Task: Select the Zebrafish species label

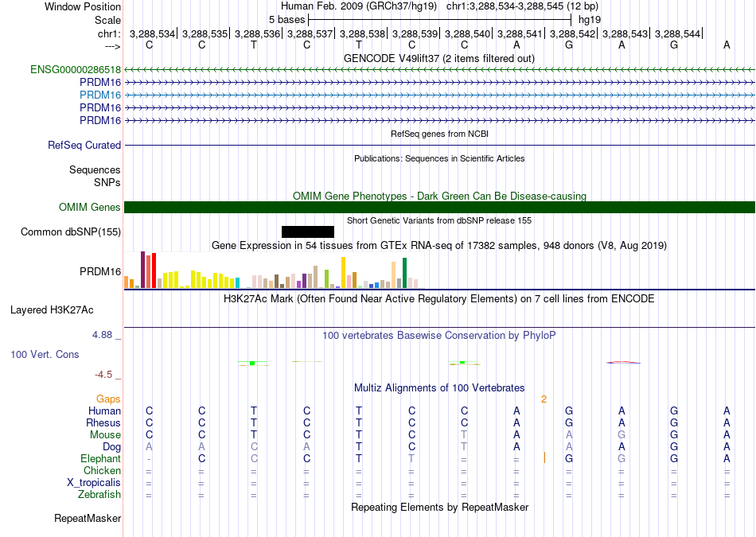Action: point(99,495)
